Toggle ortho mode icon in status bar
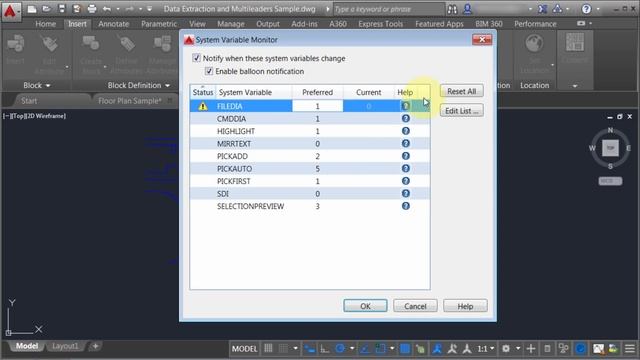 click(x=324, y=349)
